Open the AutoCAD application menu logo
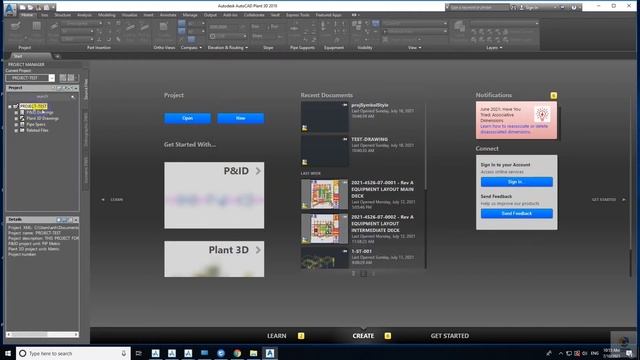640x360 pixels. (10, 9)
